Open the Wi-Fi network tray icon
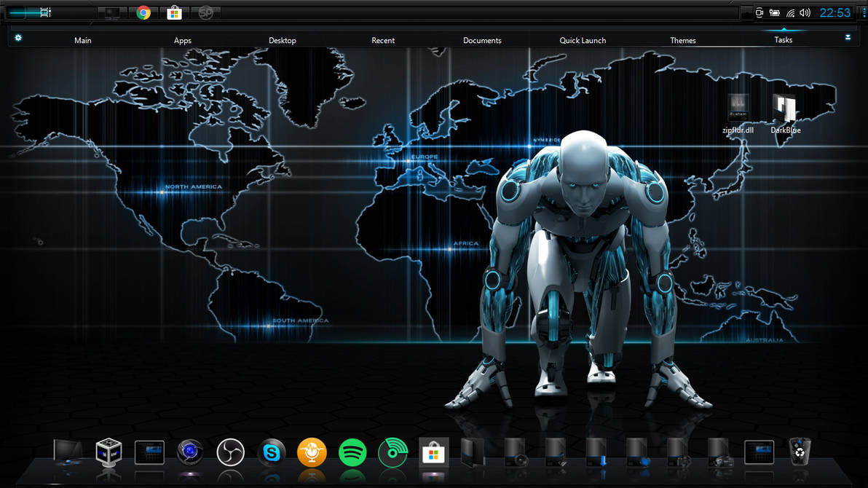The height and width of the screenshot is (488, 868). tap(791, 12)
